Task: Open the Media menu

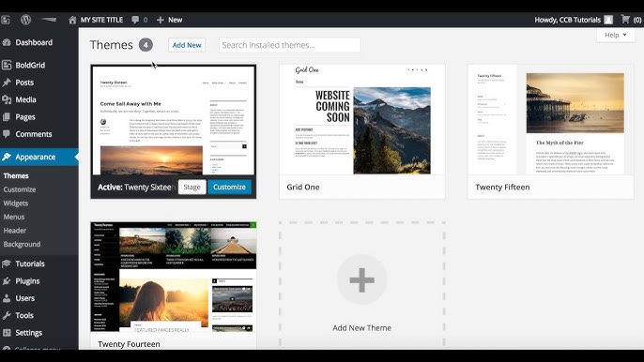Action: click(26, 99)
